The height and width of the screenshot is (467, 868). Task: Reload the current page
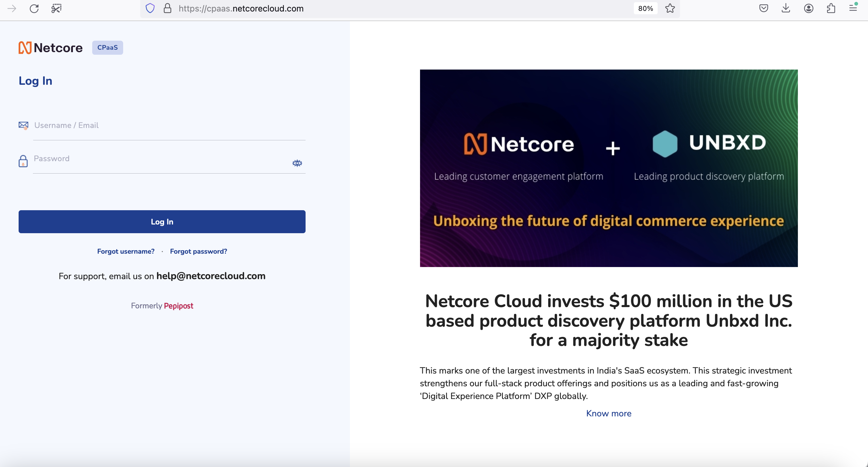tap(34, 8)
